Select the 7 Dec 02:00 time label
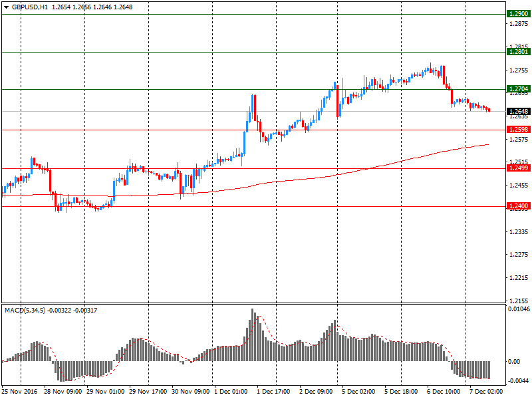Image resolution: width=532 pixels, height=399 pixels. pyautogui.click(x=486, y=392)
